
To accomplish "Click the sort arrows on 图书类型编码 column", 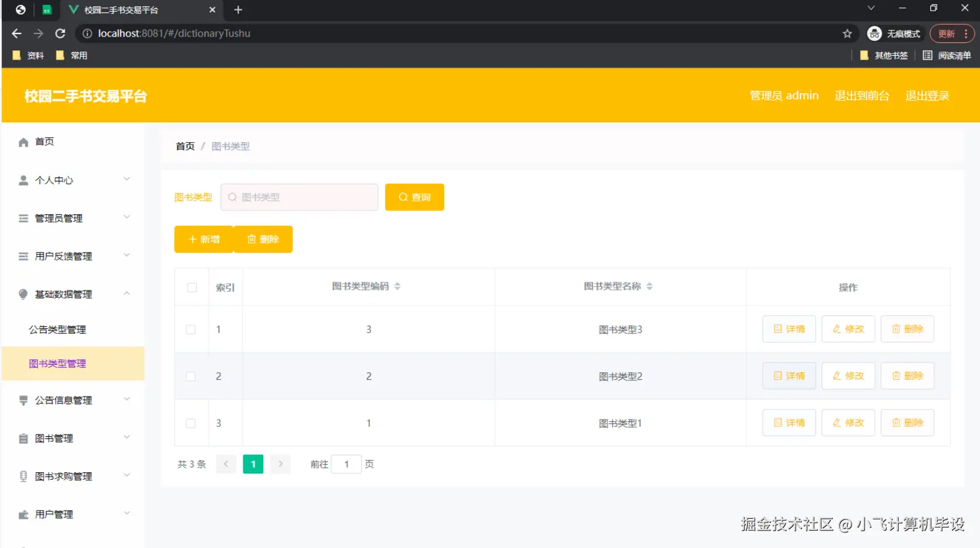I will tap(397, 286).
